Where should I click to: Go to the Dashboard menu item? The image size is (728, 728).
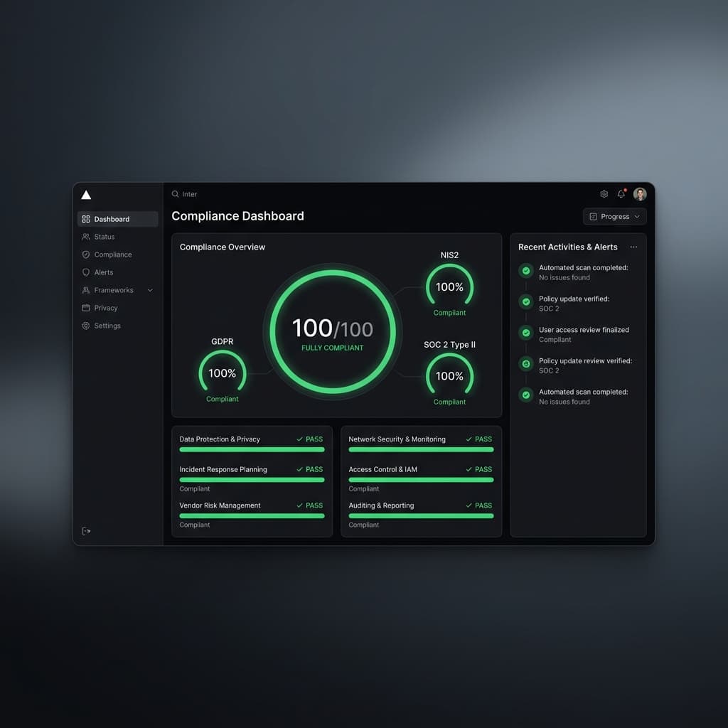click(117, 219)
